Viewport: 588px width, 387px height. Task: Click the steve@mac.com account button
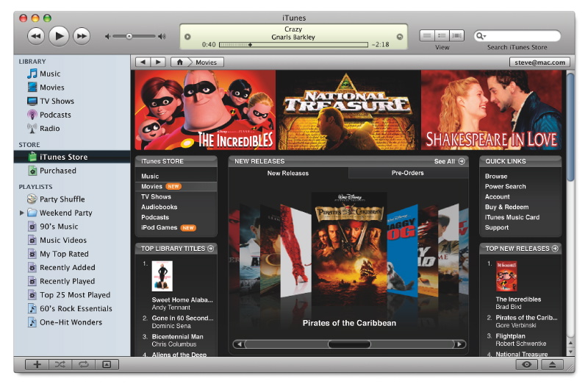pos(540,63)
